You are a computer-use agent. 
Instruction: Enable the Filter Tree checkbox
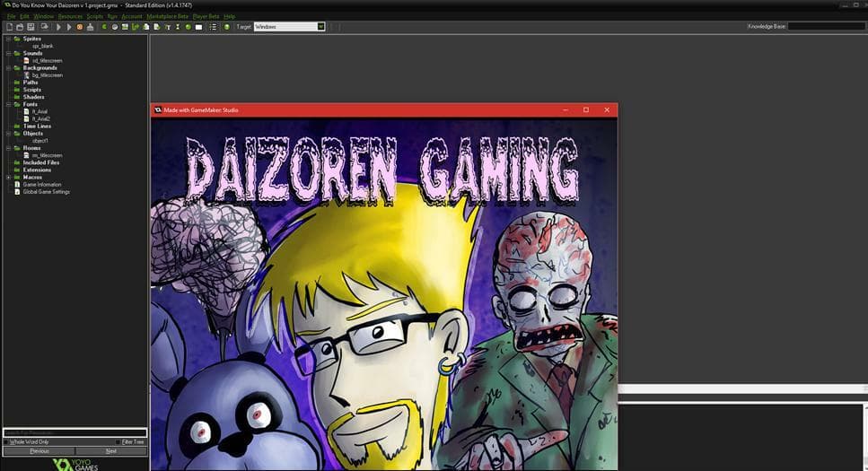118,442
